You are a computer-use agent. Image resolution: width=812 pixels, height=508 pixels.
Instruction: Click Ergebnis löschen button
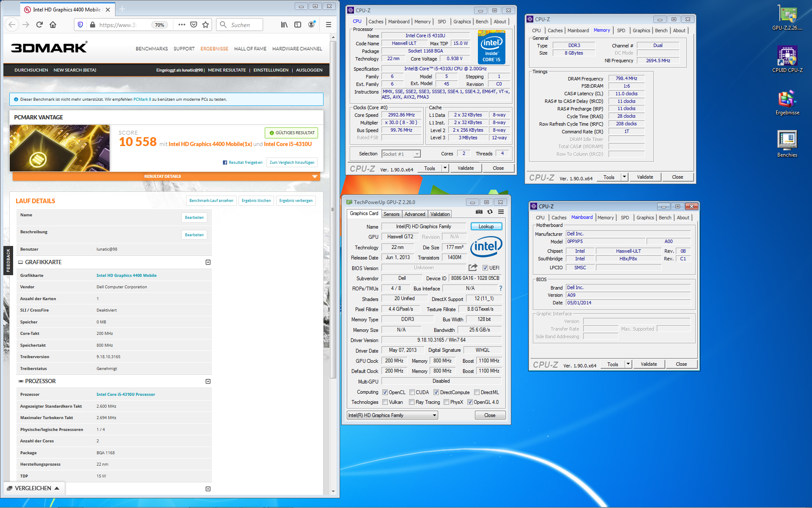coord(256,201)
